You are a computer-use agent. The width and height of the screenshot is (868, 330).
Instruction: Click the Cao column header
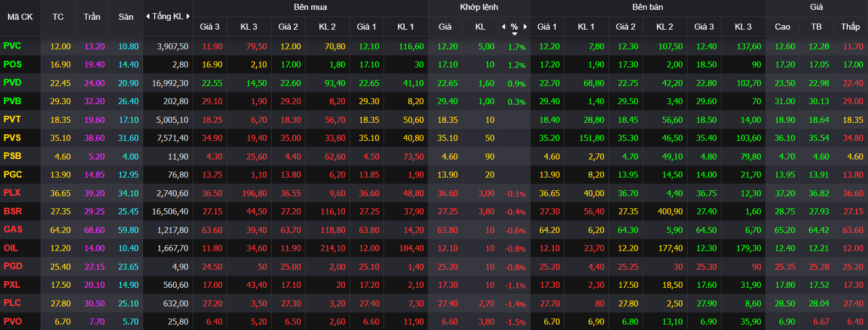(x=782, y=26)
